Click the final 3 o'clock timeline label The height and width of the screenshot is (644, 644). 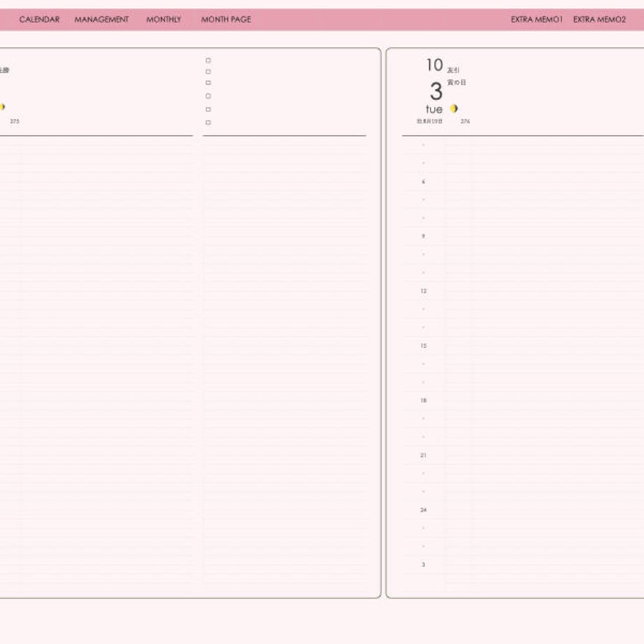(x=423, y=564)
